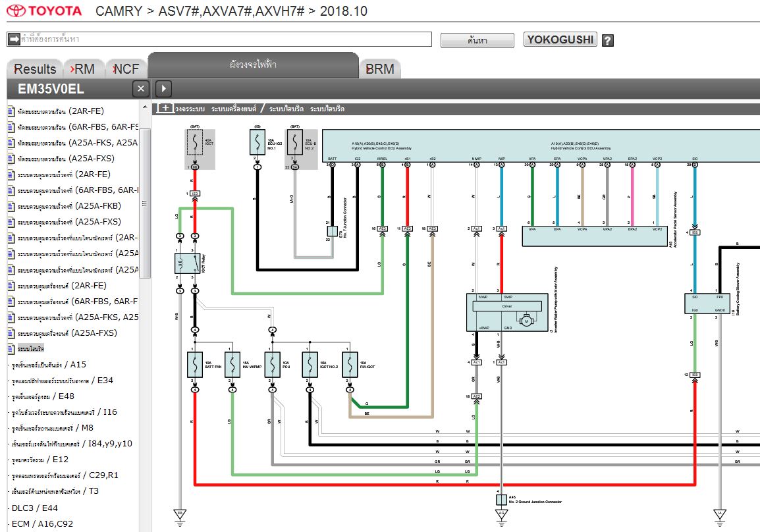Screen dimensions: 760x532
Task: Click the A45 ground junction connector symbol
Action: point(501,500)
